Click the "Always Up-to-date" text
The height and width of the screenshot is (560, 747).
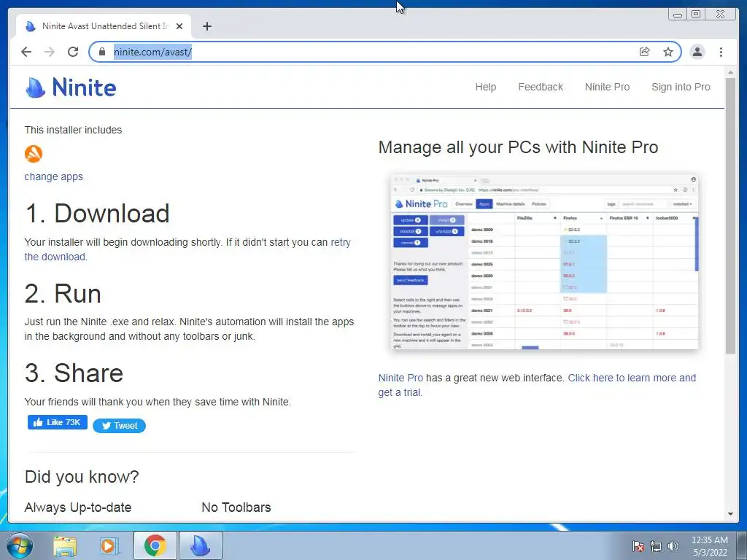click(77, 507)
